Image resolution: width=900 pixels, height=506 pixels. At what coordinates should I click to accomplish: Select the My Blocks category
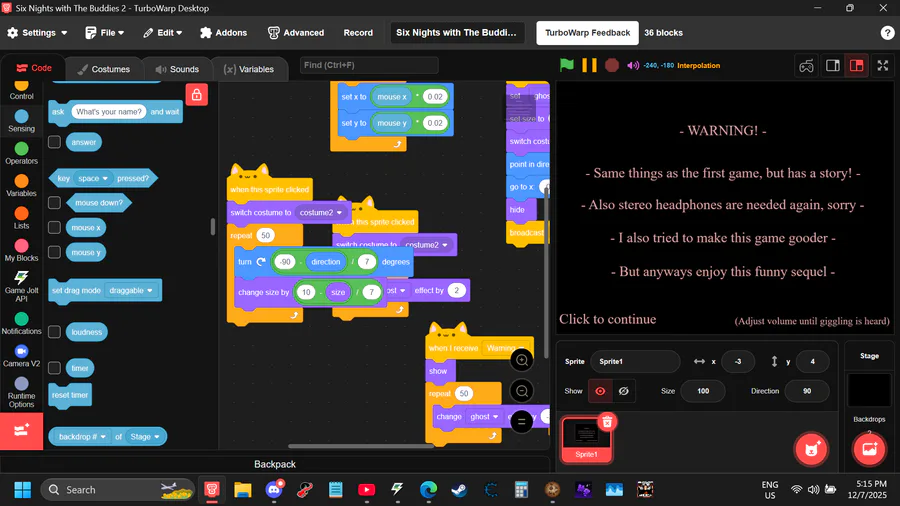(x=21, y=250)
